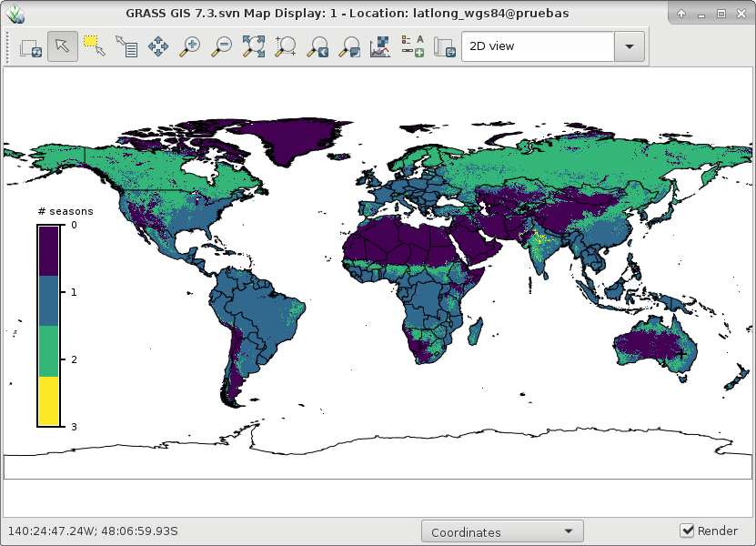Select the Pointer tool
Screen dimensions: 756x546
pos(63,47)
